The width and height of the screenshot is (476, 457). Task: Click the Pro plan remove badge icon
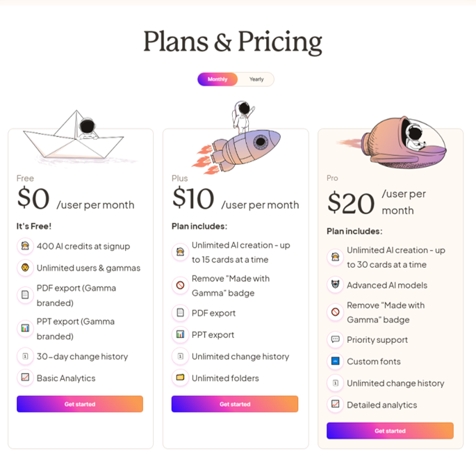point(336,312)
